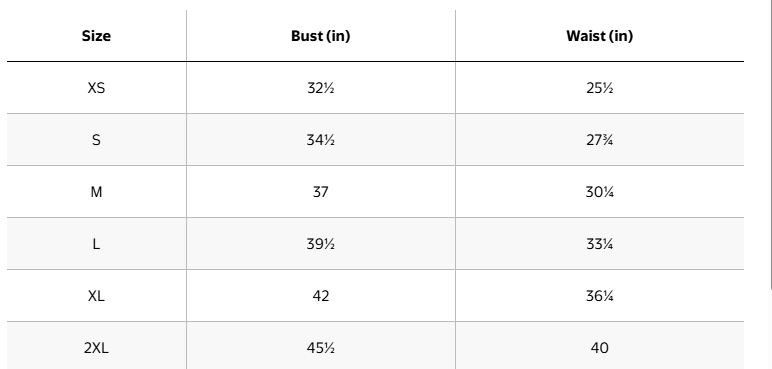The image size is (772, 369).
Task: Click the 45½ bust measurement
Action: click(x=321, y=348)
